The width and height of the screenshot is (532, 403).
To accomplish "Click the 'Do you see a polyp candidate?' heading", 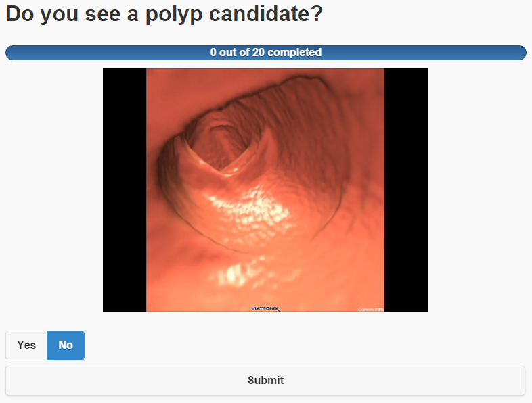I will coord(164,16).
